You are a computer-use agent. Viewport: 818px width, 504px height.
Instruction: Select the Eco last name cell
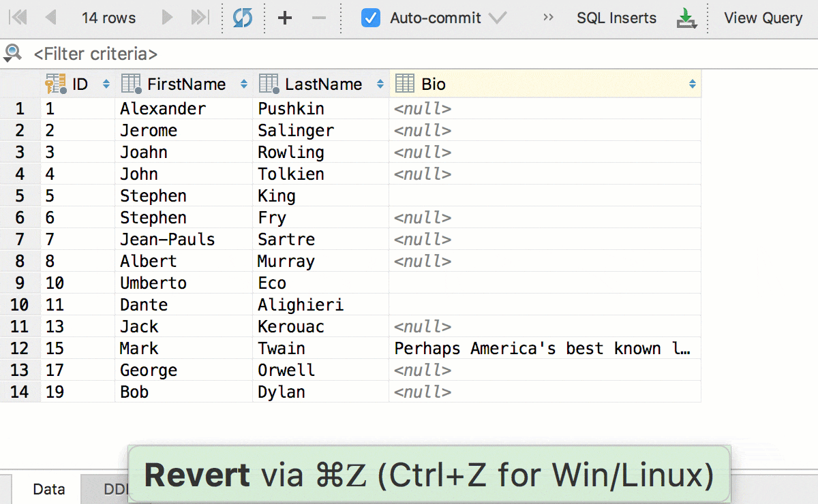coord(321,283)
